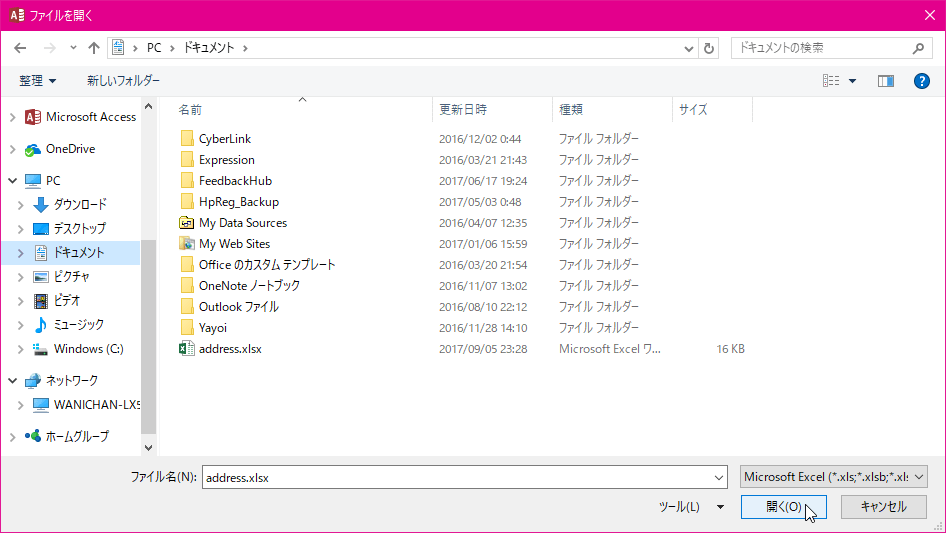Select the address.xlsx Excel file icon
This screenshot has height=533, width=946.
187,349
